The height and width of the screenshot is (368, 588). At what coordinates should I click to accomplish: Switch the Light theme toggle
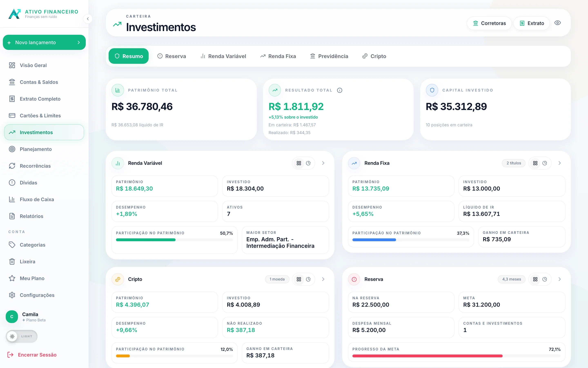[22, 336]
